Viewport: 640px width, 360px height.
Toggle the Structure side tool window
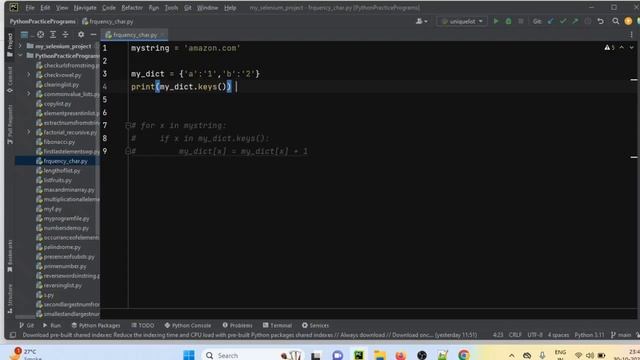pos(10,299)
